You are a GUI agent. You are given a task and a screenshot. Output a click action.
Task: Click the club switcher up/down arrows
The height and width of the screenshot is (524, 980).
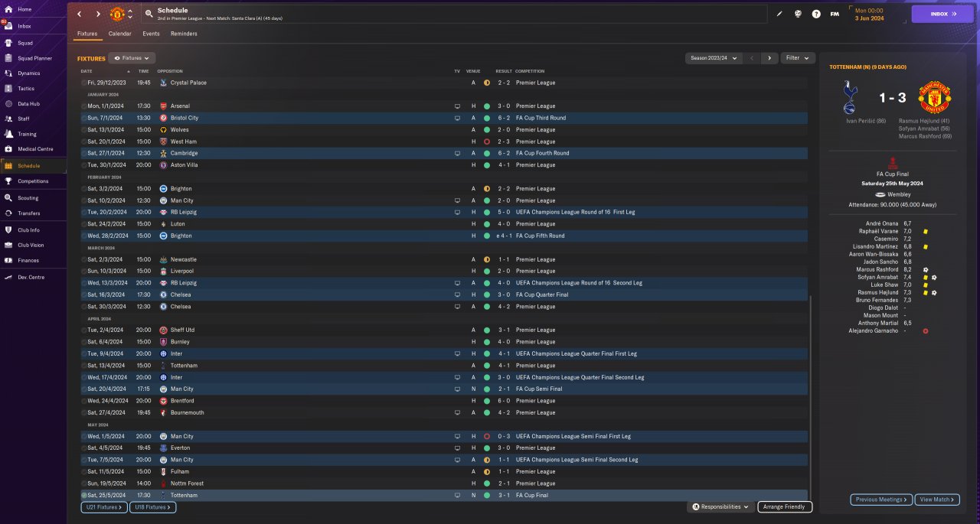(x=130, y=14)
